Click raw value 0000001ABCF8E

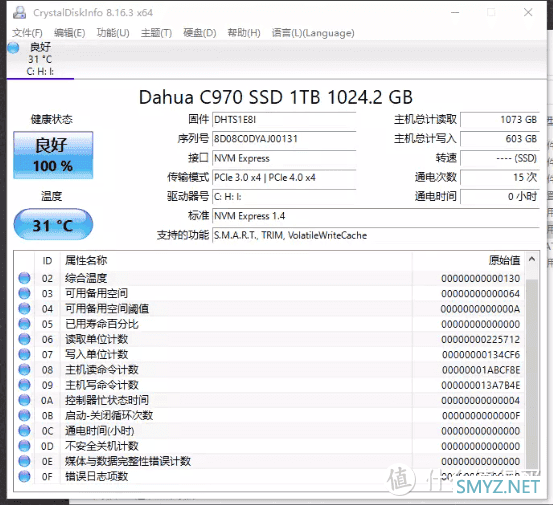tap(481, 370)
